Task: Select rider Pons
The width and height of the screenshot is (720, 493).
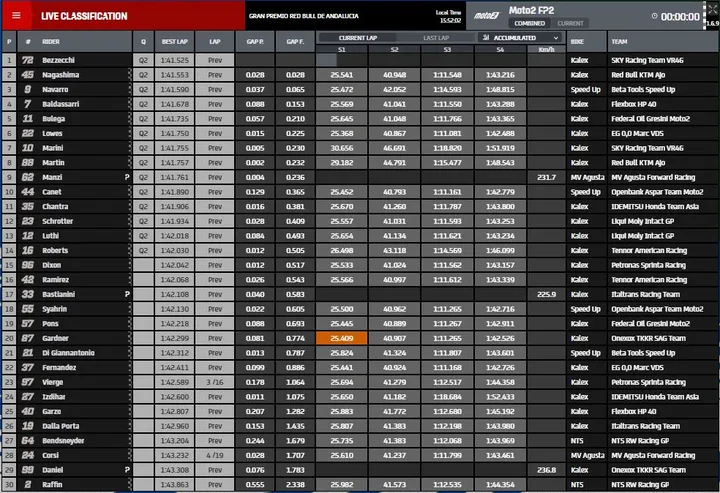Action: [x=51, y=324]
